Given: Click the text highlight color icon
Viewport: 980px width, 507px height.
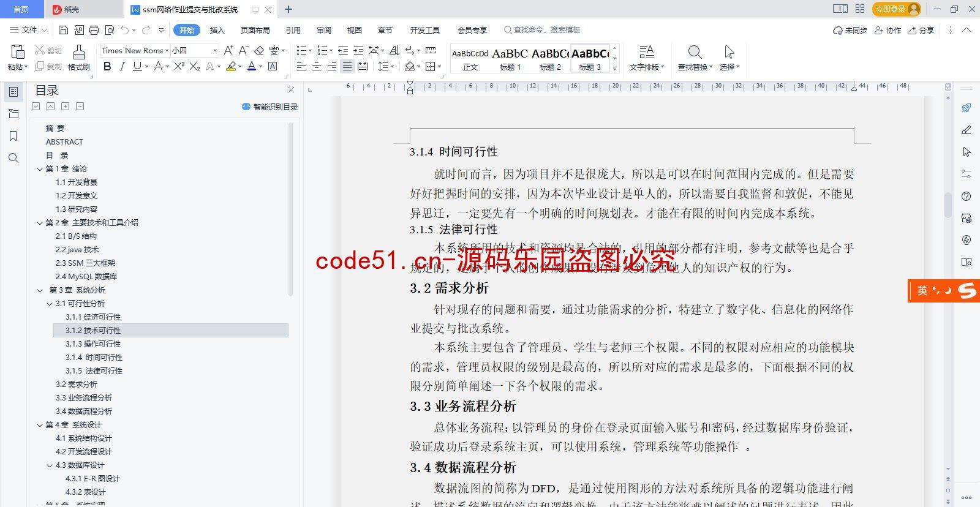Looking at the screenshot, I should pos(231,66).
